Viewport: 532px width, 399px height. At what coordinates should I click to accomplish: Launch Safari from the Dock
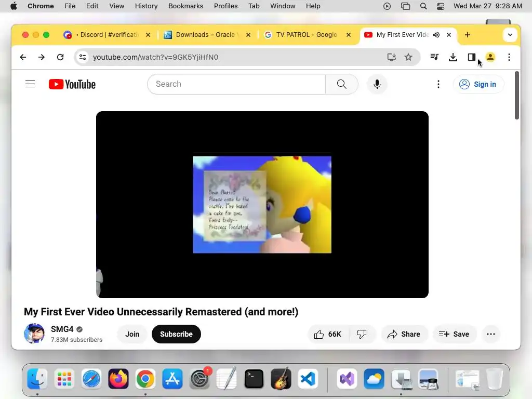pyautogui.click(x=91, y=379)
